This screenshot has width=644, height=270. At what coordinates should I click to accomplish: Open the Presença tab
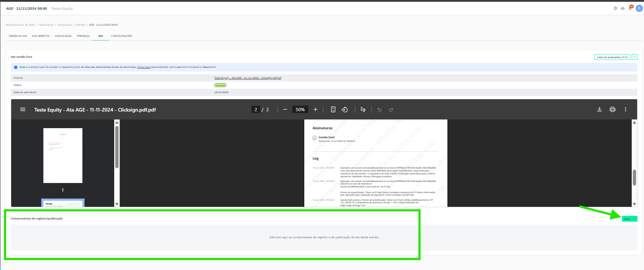tap(83, 36)
